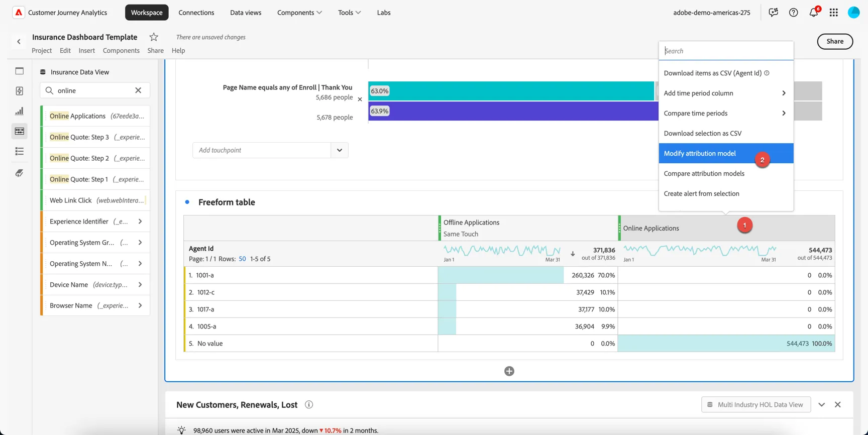Open the Components icon in left rail

[20, 131]
